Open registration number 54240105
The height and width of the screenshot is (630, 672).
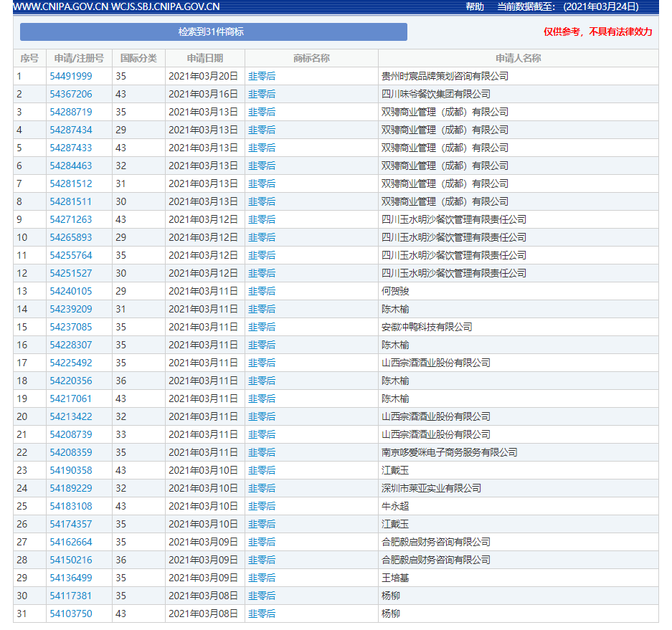point(71,291)
